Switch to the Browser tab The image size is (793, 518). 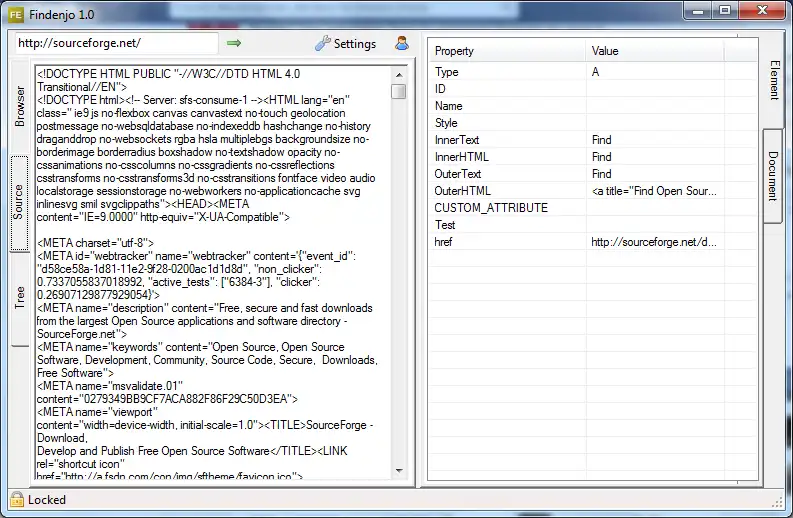click(20, 106)
